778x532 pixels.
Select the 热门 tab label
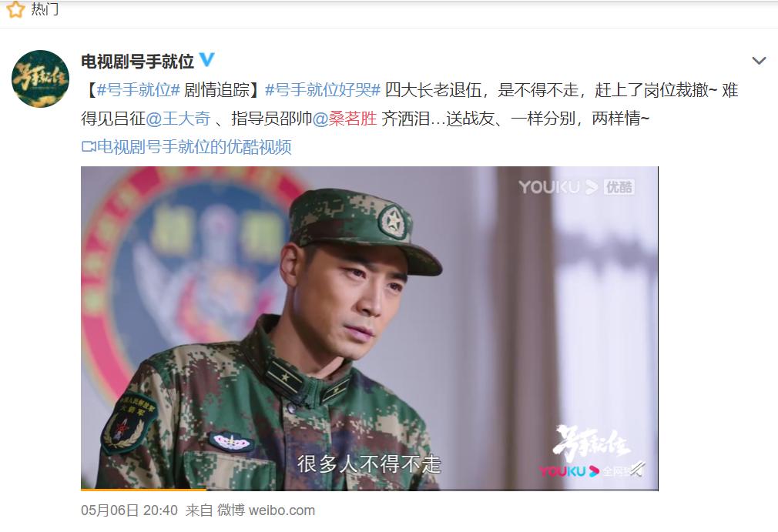[45, 9]
